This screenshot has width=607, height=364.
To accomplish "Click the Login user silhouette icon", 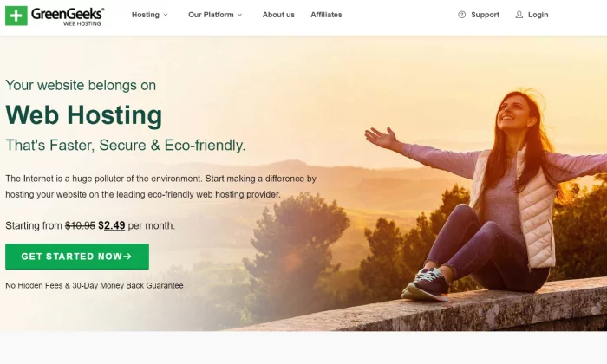I will point(519,15).
